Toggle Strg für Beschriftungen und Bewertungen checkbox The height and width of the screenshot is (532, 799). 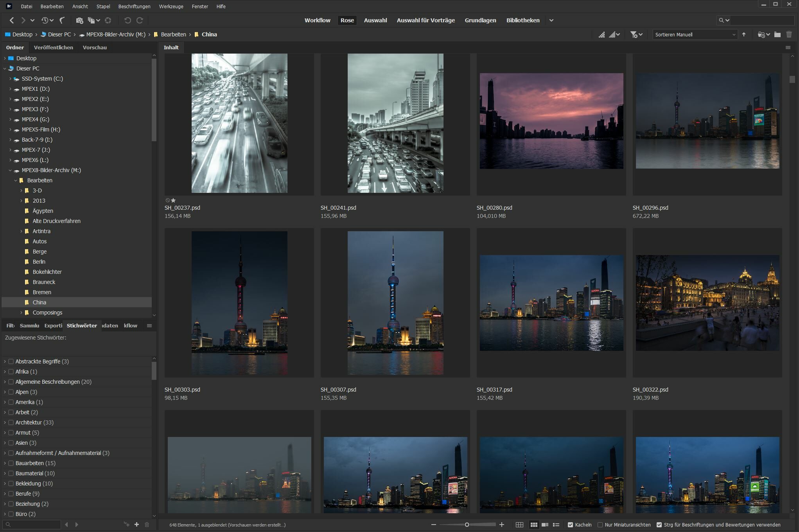click(x=659, y=525)
